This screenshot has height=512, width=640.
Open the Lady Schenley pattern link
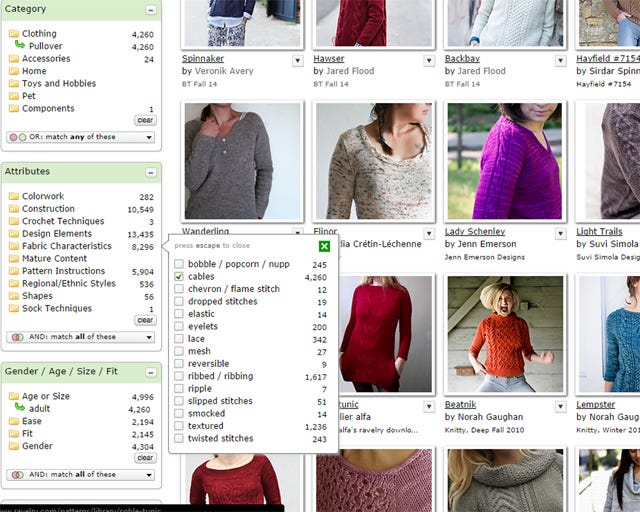tap(475, 232)
